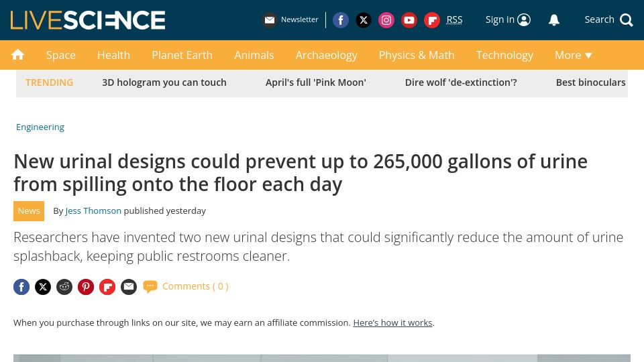
Task: Click the article hero image
Action: tap(322, 358)
